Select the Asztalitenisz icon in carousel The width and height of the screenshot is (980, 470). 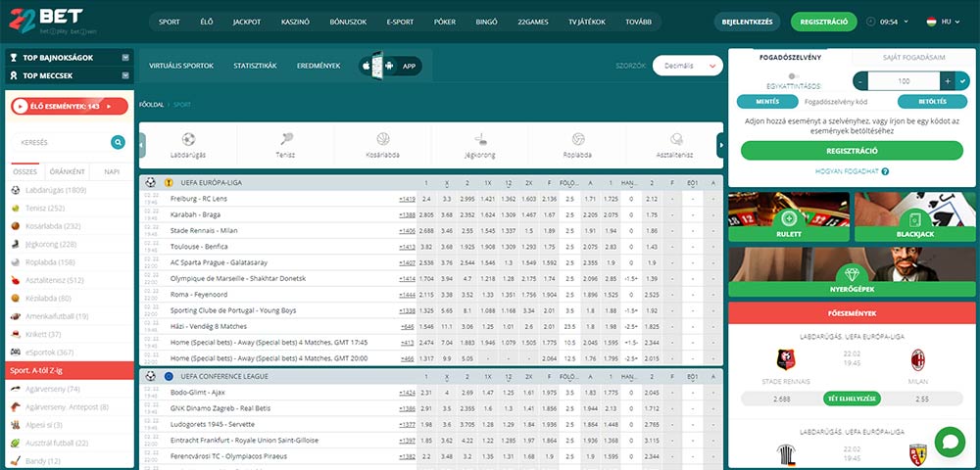pyautogui.click(x=675, y=139)
